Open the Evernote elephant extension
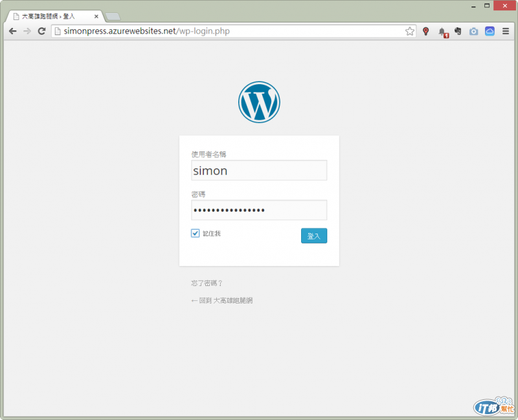This screenshot has height=420, width=518. (x=458, y=31)
